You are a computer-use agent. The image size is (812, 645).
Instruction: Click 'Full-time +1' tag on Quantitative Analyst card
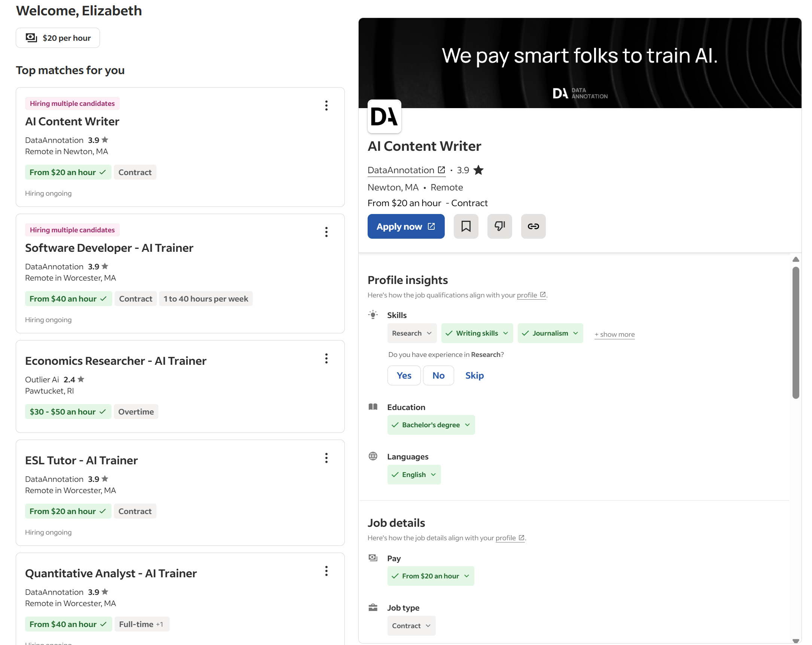142,624
